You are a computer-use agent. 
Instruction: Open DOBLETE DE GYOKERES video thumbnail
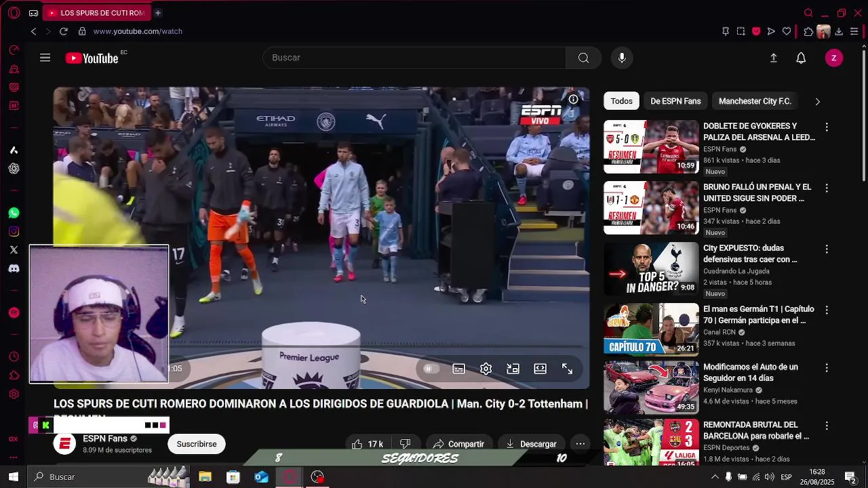click(651, 147)
